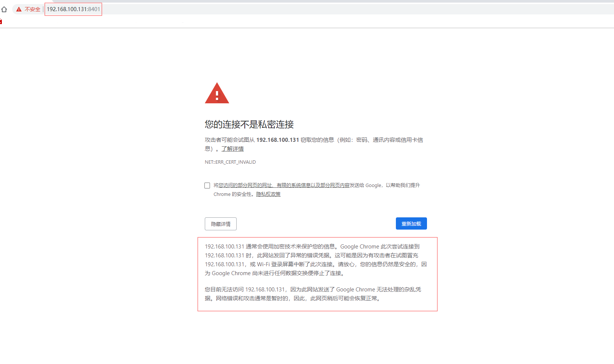Open the 隐私权政策 link
Viewport: 614px width, 364px height.
coord(268,194)
